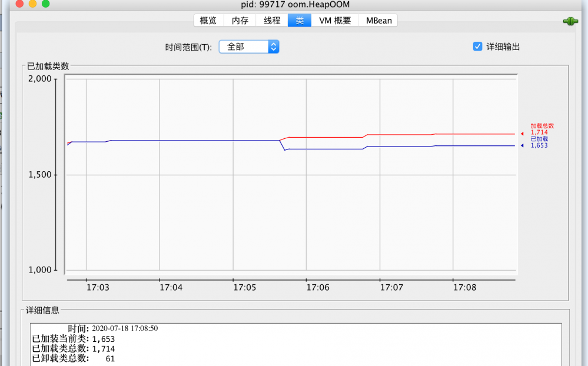Switch to the 概览 tab
Screen dimensions: 588x366
click(208, 21)
